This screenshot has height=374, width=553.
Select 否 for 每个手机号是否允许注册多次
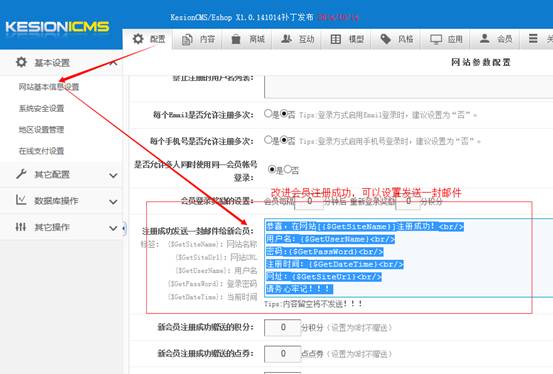[284, 140]
